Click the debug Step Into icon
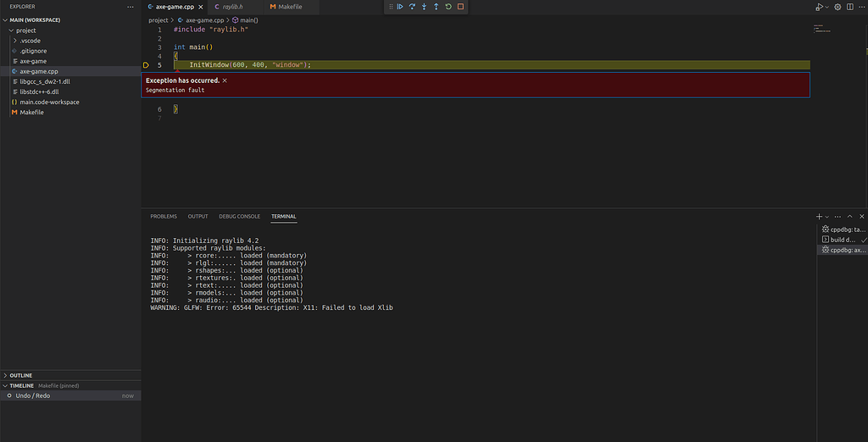The height and width of the screenshot is (442, 868). (424, 7)
